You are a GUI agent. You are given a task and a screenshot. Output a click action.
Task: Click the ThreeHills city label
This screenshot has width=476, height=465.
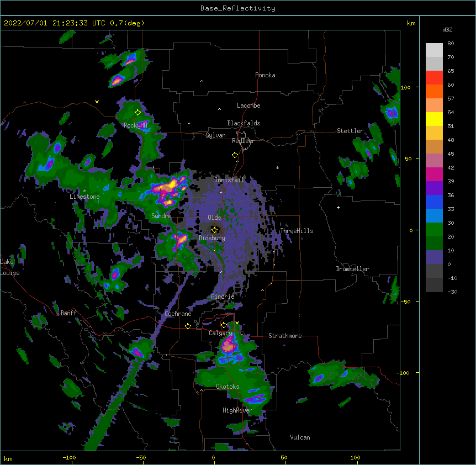pyautogui.click(x=297, y=231)
